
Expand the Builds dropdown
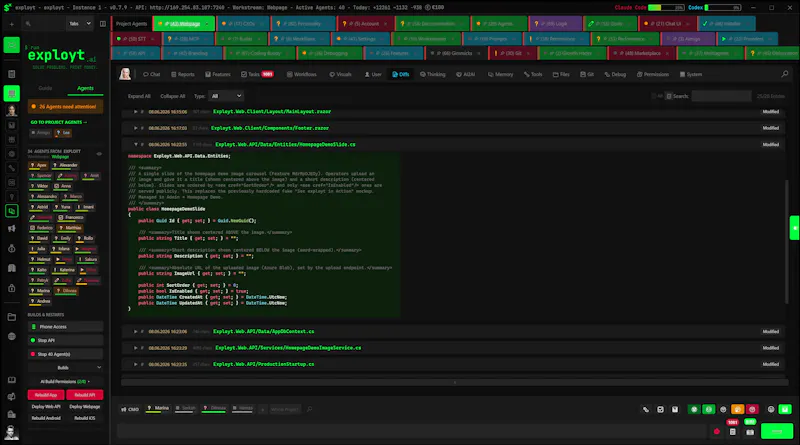click(x=65, y=367)
